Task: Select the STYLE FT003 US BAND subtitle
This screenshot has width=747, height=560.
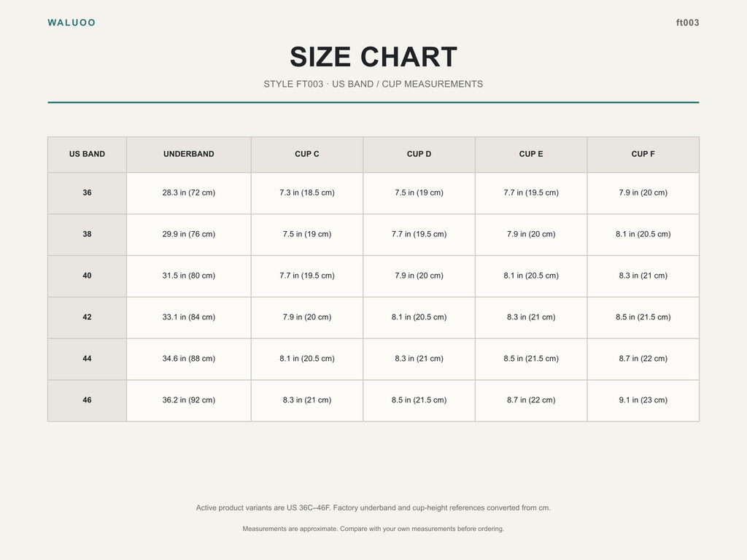Action: 373,84
